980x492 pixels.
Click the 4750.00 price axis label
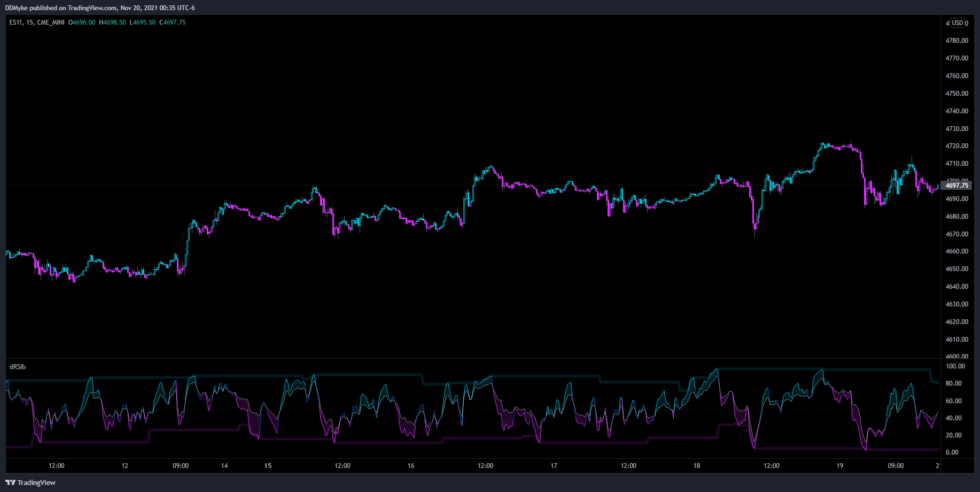pyautogui.click(x=956, y=94)
